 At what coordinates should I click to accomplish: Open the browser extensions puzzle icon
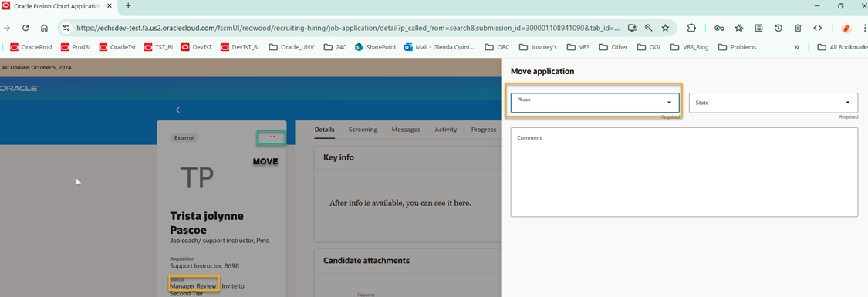(x=691, y=28)
